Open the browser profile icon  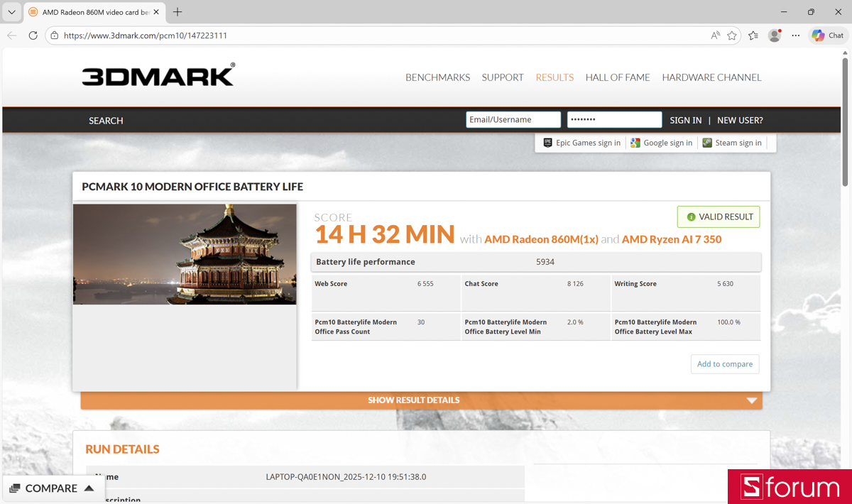pos(774,35)
